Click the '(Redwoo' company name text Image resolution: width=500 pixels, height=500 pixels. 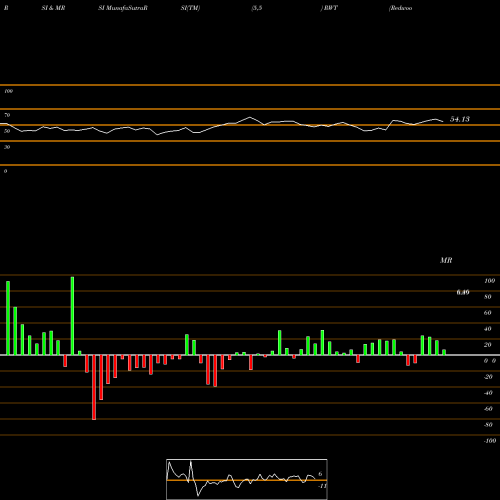400,8
